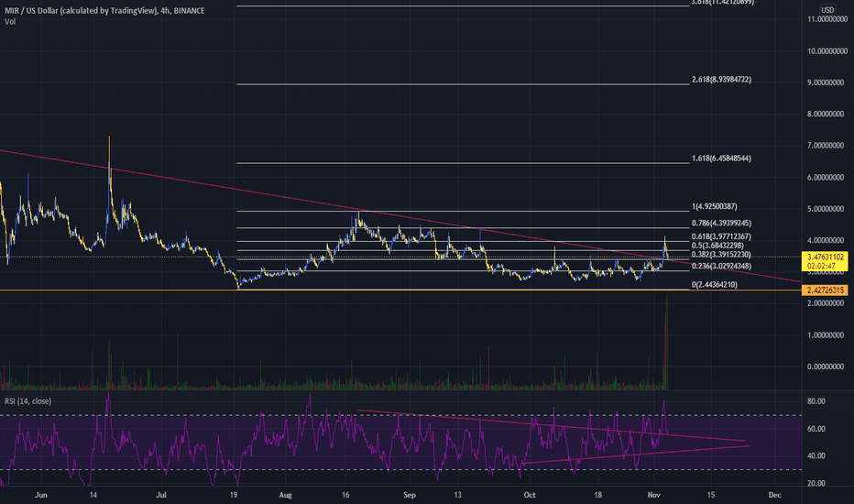Screen dimensions: 854x504
Task: Click the 0.5(3.68432298) Fibonacci level label
Action: pyautogui.click(x=717, y=246)
